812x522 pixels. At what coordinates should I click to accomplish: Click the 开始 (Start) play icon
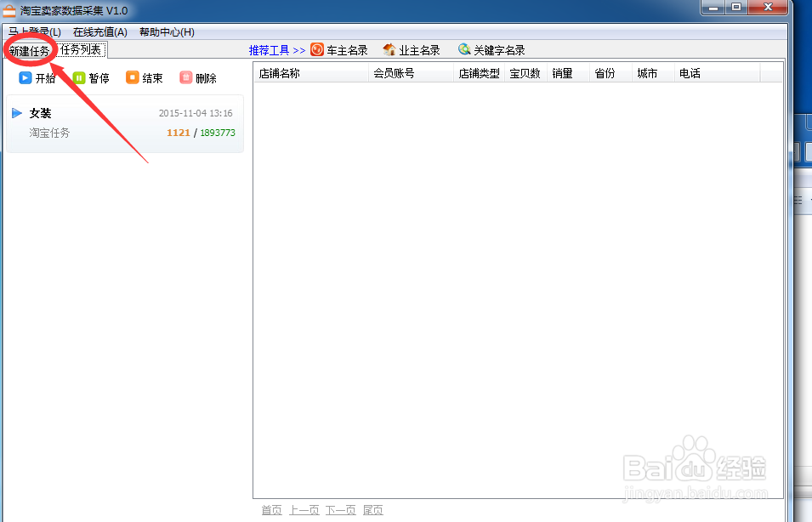tap(25, 77)
